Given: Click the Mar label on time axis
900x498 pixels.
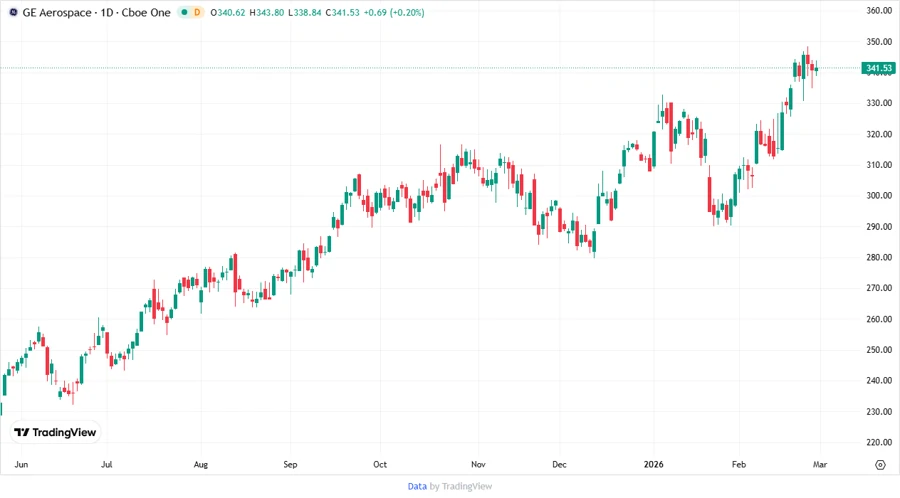Looking at the screenshot, I should click(820, 464).
